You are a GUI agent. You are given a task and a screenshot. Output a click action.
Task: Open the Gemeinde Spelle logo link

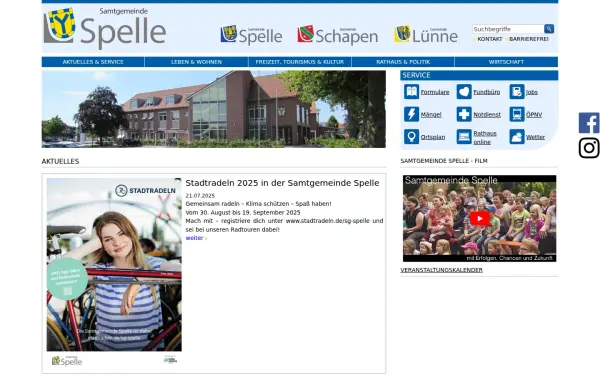pos(251,35)
